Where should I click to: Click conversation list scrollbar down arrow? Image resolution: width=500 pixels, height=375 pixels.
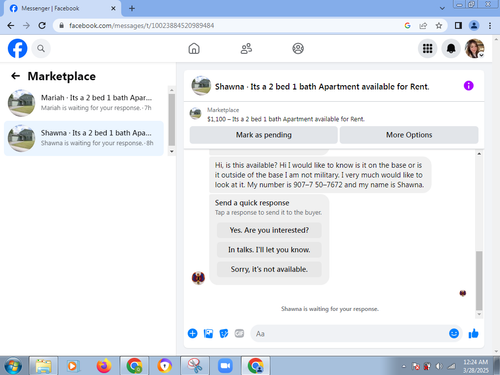click(x=172, y=151)
